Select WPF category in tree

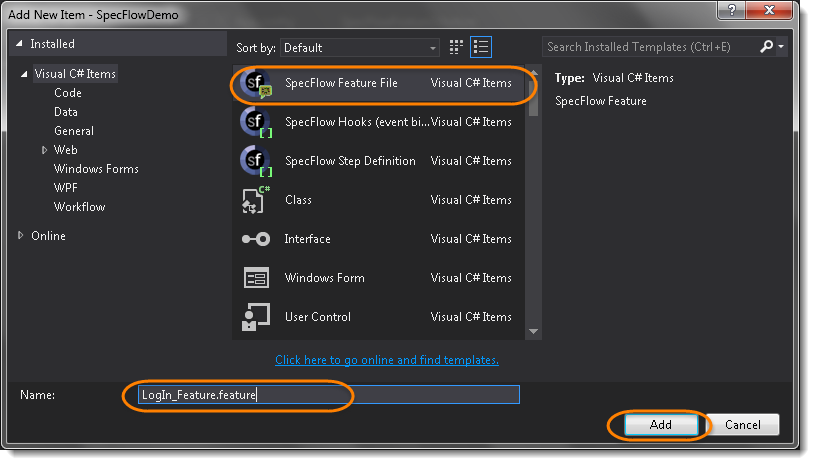65,188
